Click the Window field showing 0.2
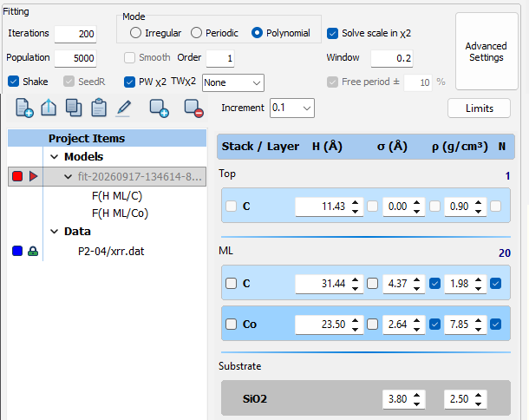The width and height of the screenshot is (529, 420). point(392,58)
